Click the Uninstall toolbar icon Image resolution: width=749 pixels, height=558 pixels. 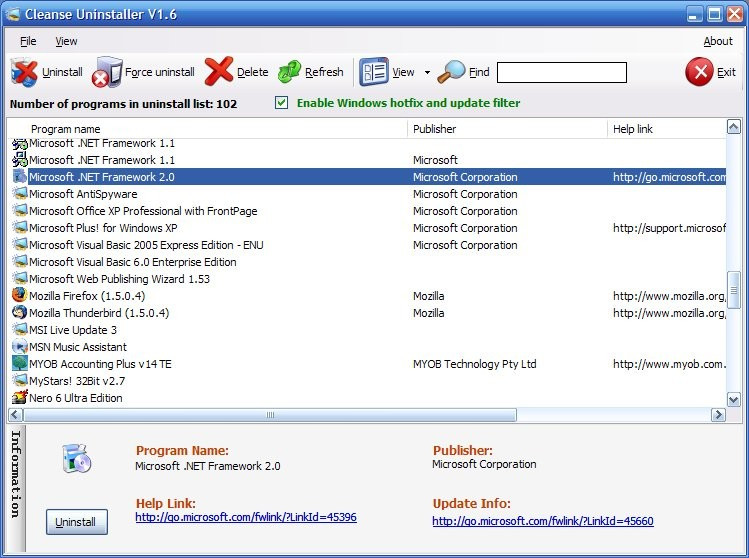point(24,72)
